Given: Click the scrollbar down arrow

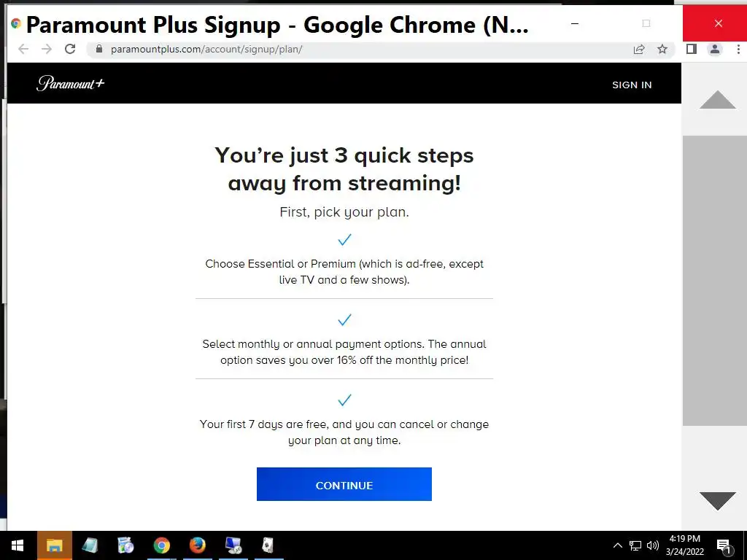Looking at the screenshot, I should [718, 501].
